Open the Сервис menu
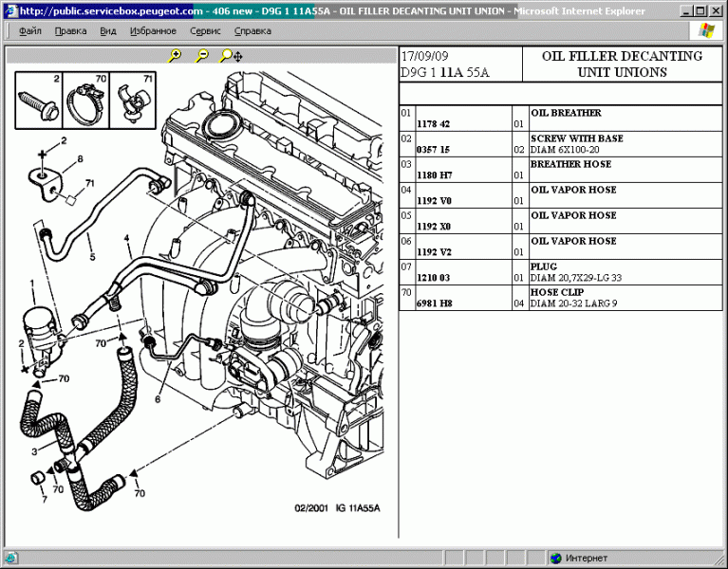Image resolution: width=728 pixels, height=569 pixels. tap(205, 30)
